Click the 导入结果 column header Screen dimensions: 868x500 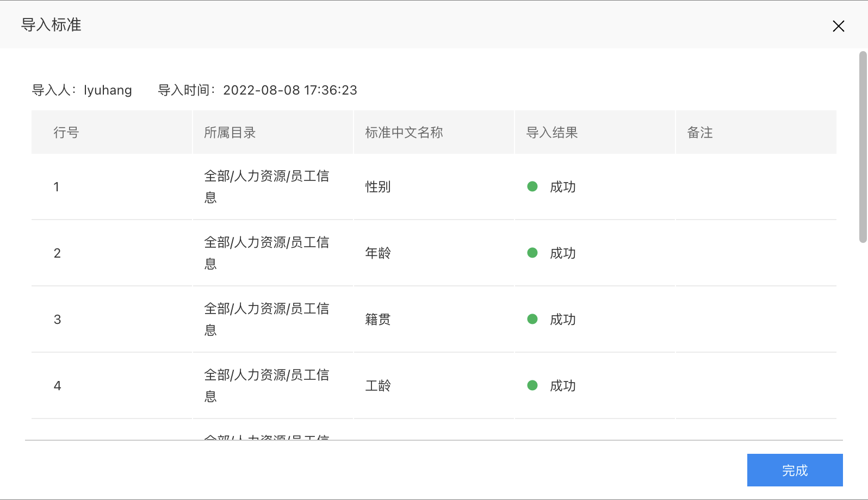(595, 133)
